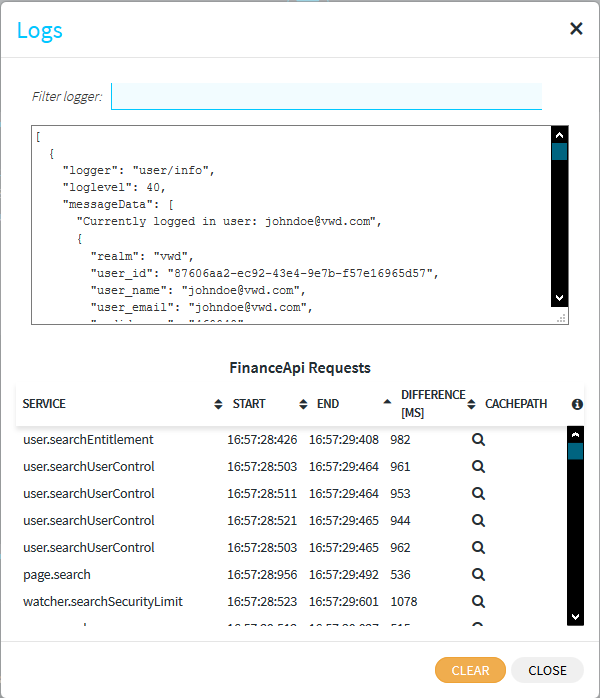
Task: Sort the table by Service column
Action: 219,404
